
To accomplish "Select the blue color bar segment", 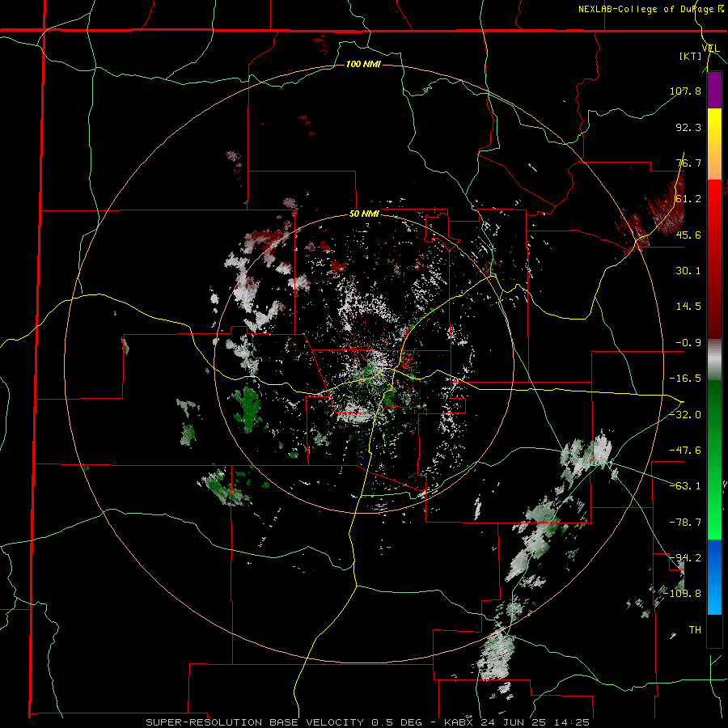I will click(x=714, y=577).
